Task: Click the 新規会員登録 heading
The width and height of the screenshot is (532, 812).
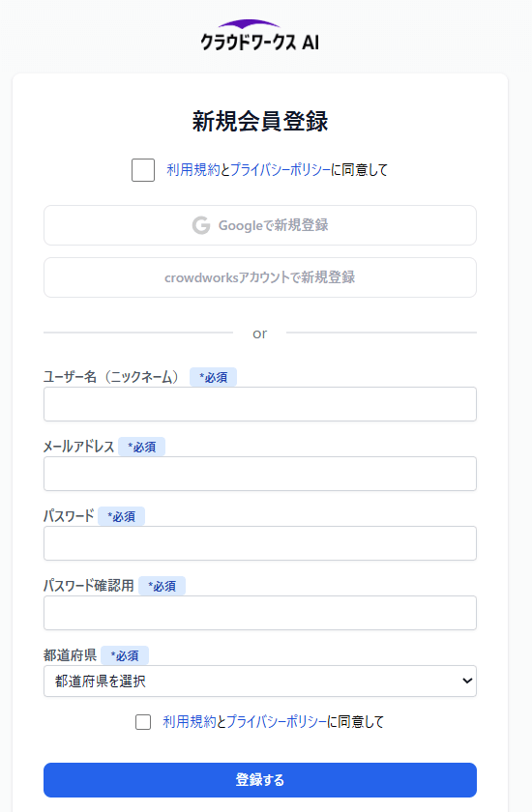Action: [x=260, y=121]
